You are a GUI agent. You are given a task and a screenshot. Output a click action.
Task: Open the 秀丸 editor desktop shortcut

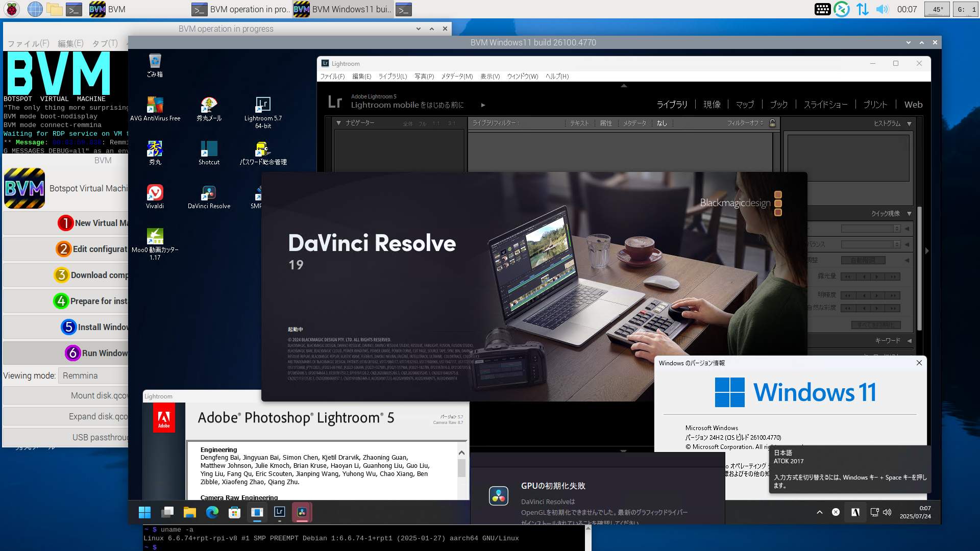pyautogui.click(x=155, y=153)
